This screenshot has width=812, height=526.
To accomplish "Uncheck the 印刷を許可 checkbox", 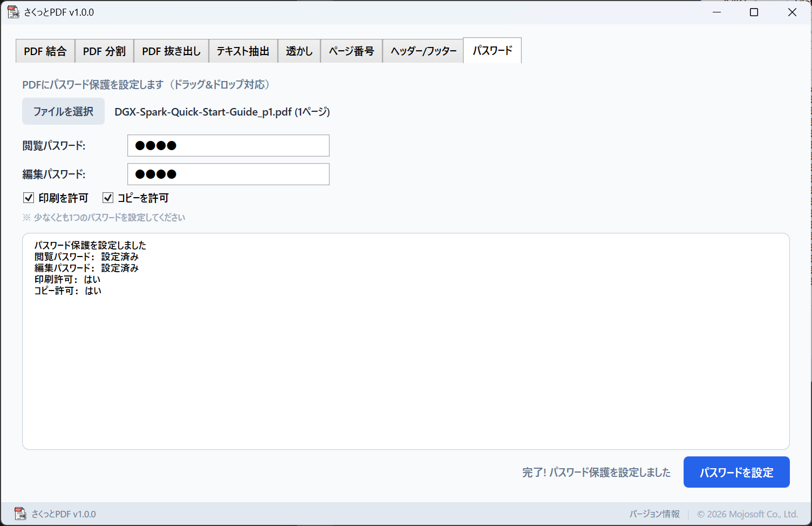I will pyautogui.click(x=28, y=198).
